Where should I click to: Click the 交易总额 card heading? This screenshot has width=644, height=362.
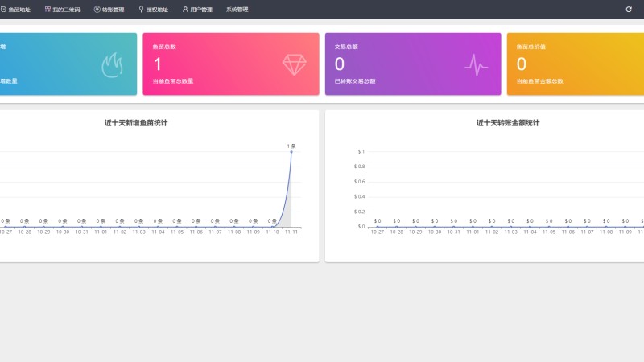pos(346,47)
